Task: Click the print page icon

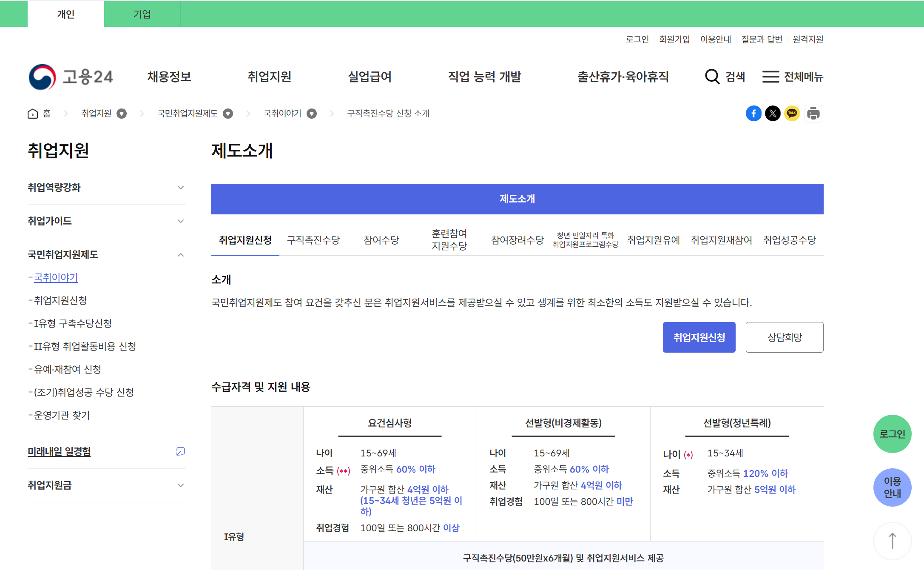Action: tap(813, 114)
